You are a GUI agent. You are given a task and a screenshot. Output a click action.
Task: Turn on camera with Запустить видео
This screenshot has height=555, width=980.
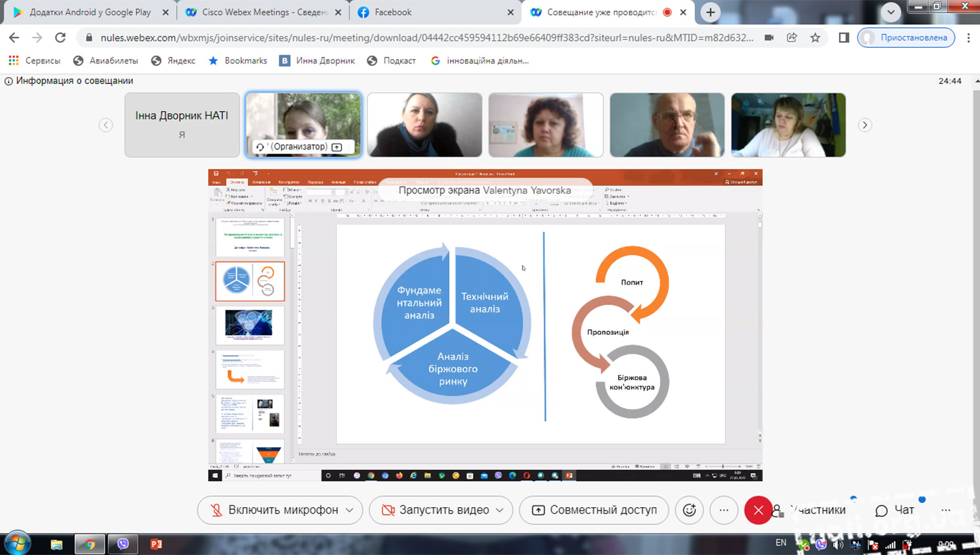coord(437,510)
